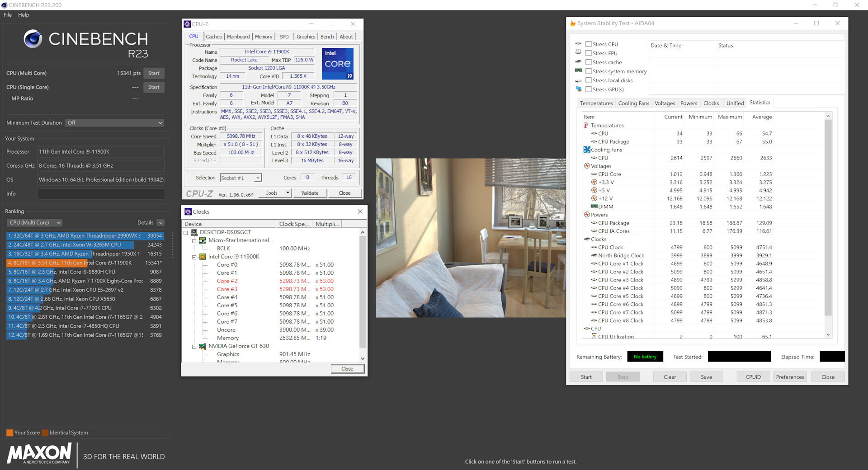Click the +12 V voltage icon
868x470 pixels.
[594, 198]
